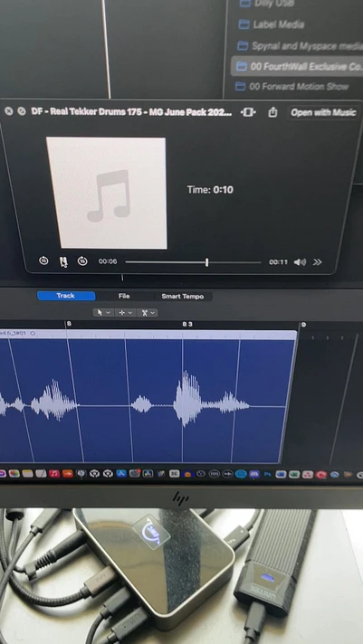Open full-screen preview with rotate icon
The image size is (363, 644).
click(249, 112)
